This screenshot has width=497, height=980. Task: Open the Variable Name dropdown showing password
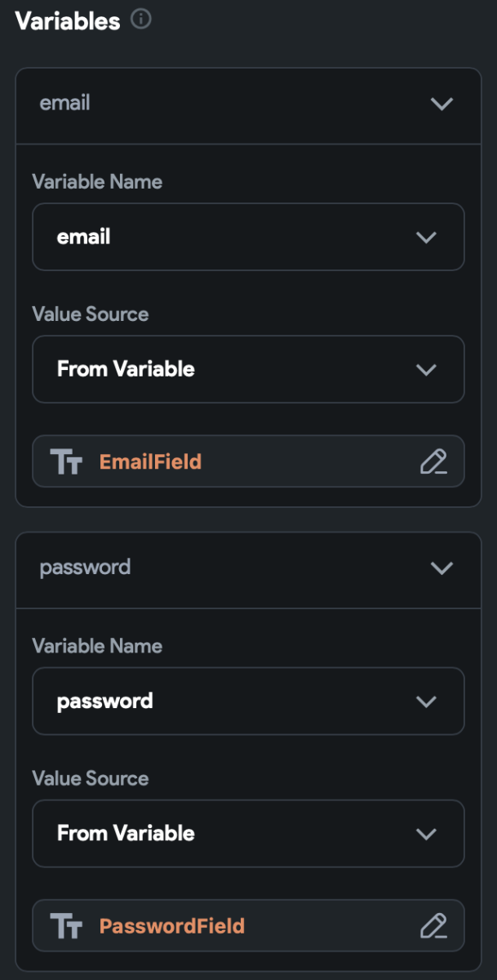pyautogui.click(x=247, y=701)
